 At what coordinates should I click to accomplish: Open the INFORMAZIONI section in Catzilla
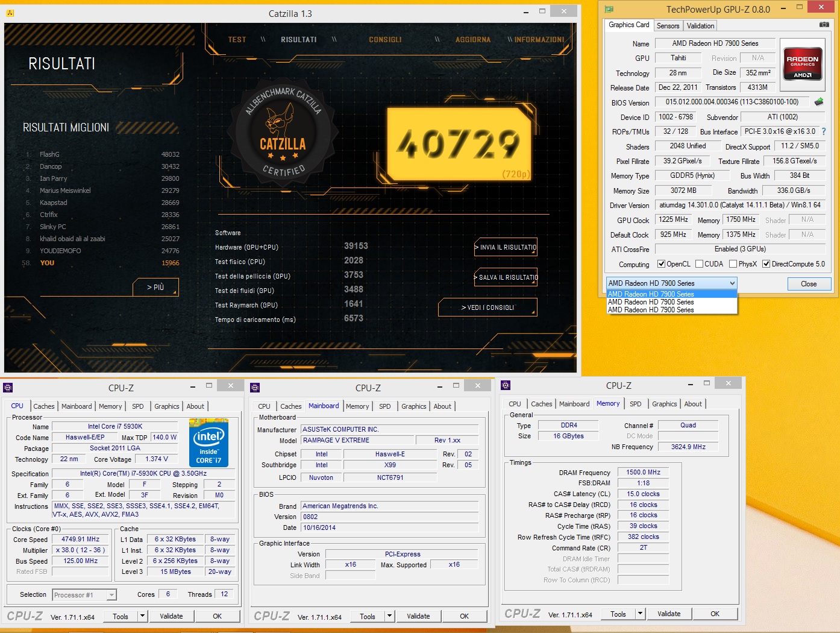(539, 40)
